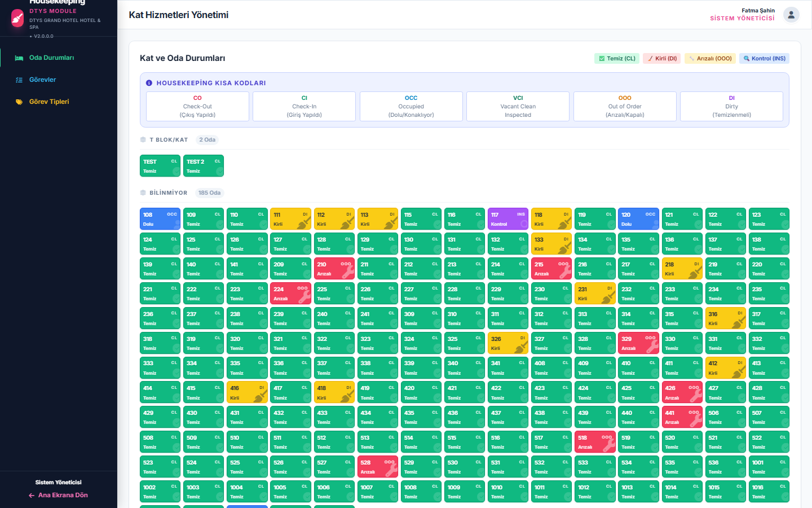
Task: Click the wrench icon on room 224
Action: click(304, 297)
